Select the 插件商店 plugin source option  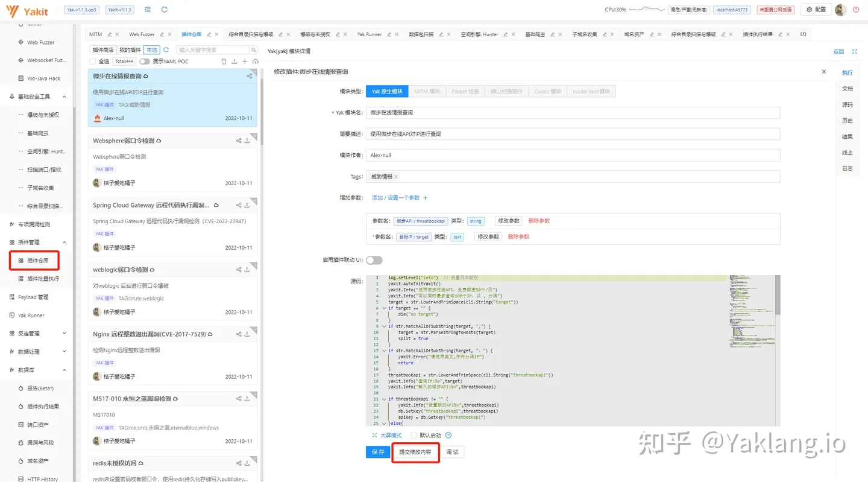point(102,50)
